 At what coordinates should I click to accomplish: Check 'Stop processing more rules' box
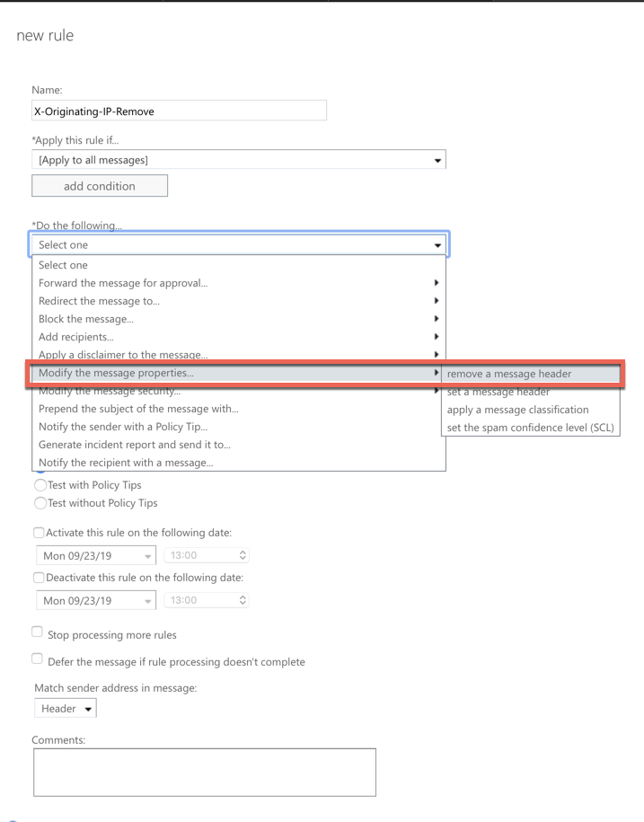37,632
